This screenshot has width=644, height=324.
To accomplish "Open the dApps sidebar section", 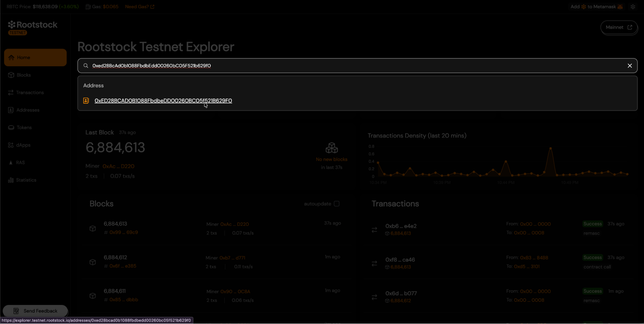I will (x=23, y=145).
